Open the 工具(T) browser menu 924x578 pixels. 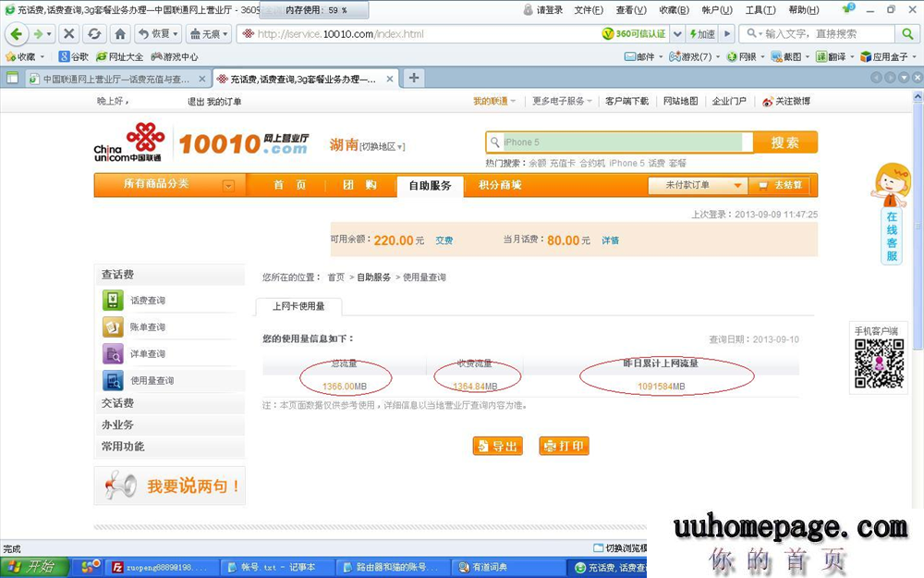pyautogui.click(x=760, y=10)
